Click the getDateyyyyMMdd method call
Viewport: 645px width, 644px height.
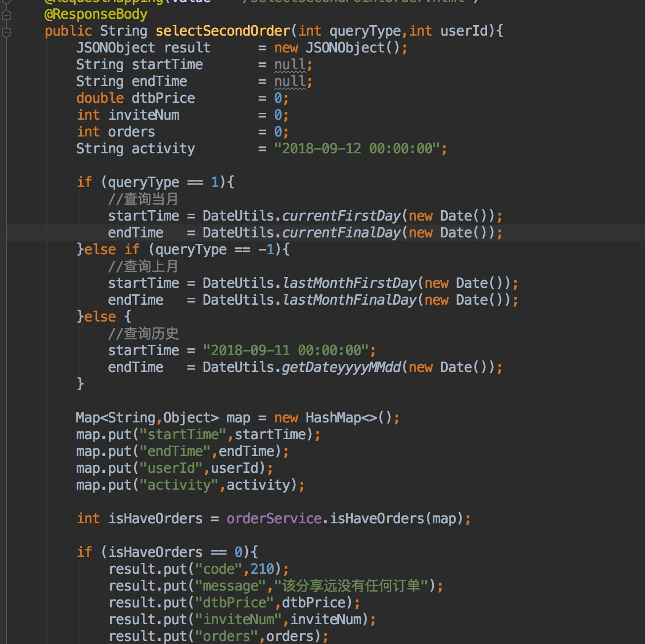click(x=341, y=368)
